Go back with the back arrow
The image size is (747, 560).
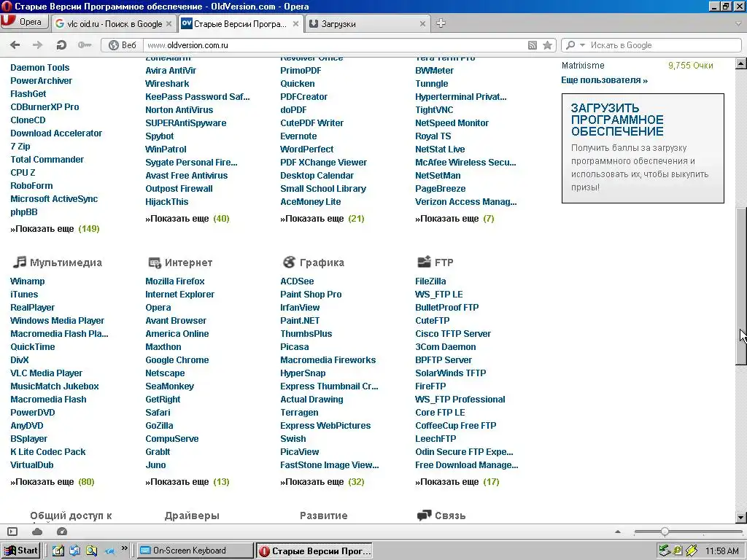click(15, 45)
